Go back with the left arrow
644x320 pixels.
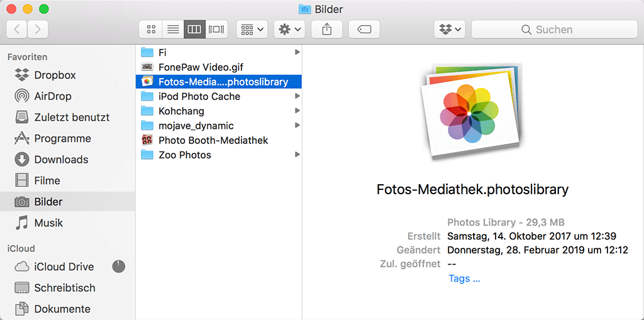click(x=17, y=30)
